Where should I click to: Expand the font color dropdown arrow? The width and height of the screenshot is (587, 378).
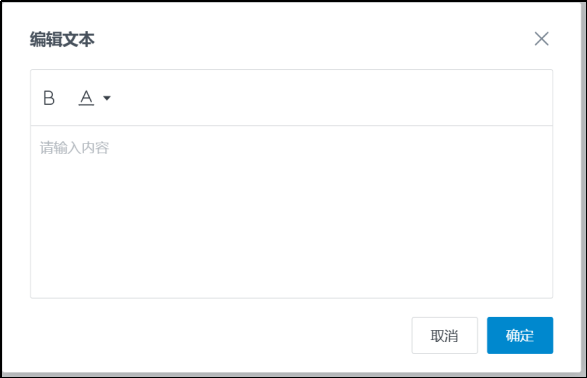click(107, 98)
